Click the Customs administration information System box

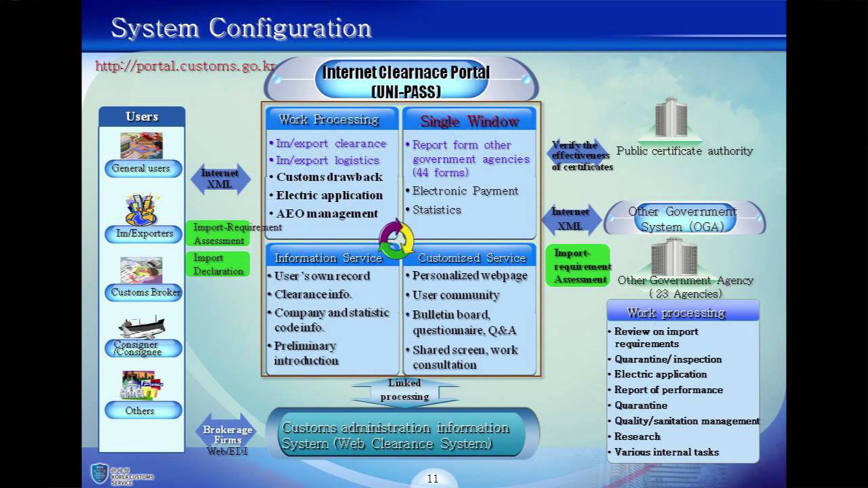(403, 435)
